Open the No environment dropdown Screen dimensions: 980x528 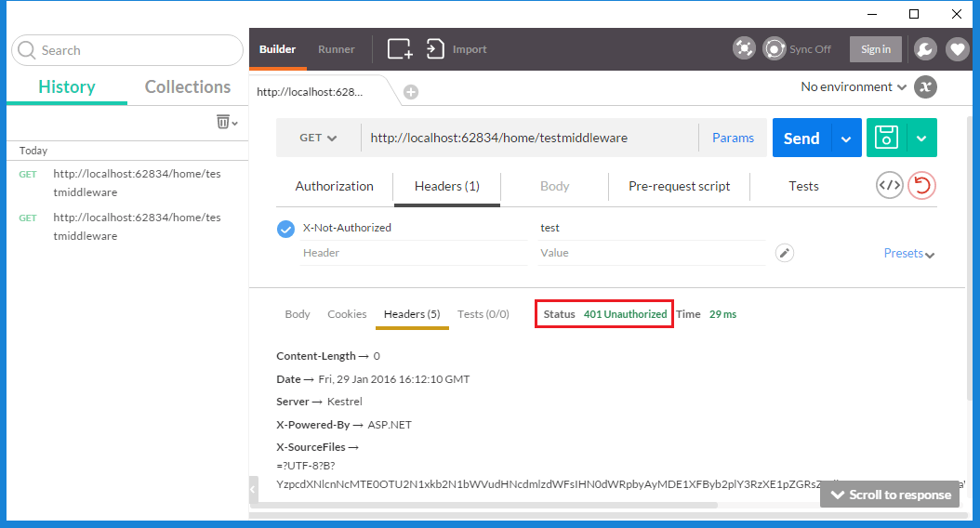[854, 86]
